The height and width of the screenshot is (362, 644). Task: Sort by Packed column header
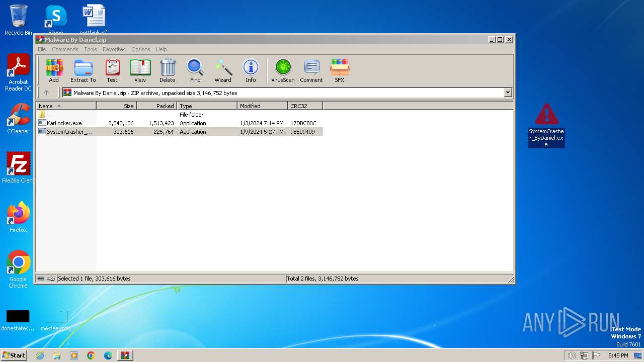pyautogui.click(x=156, y=106)
